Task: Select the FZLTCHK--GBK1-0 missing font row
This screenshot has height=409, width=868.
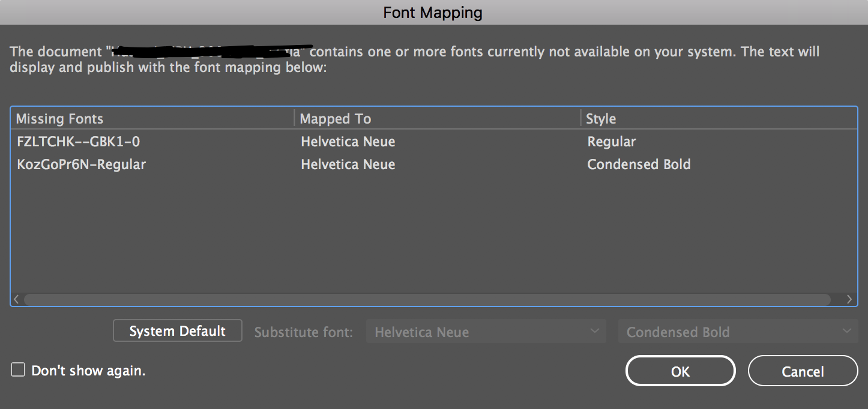Action: (434, 142)
